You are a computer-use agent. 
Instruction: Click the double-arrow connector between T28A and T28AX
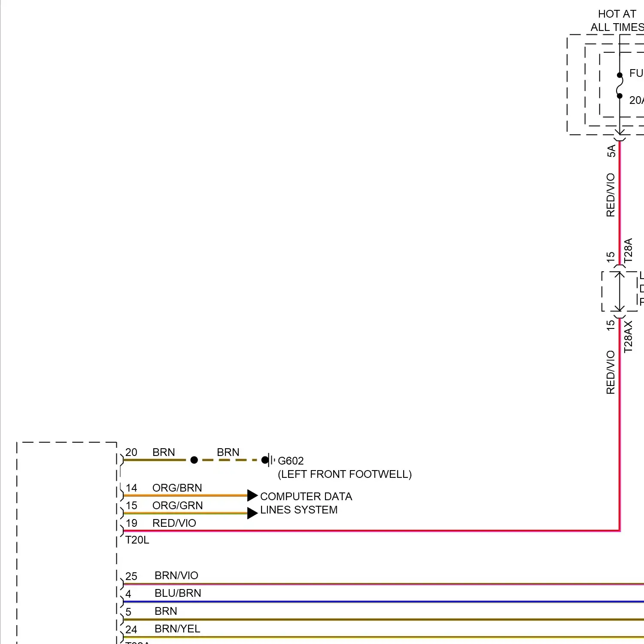click(619, 292)
